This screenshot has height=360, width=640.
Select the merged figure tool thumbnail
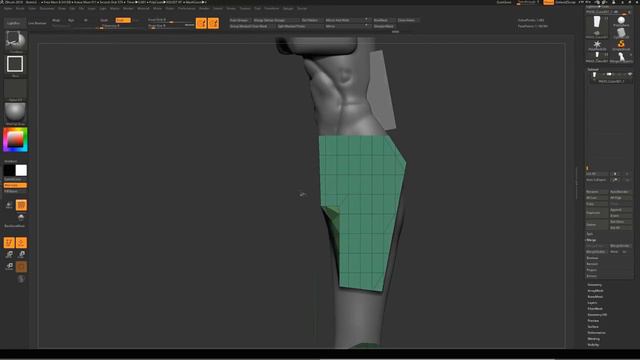click(621, 57)
